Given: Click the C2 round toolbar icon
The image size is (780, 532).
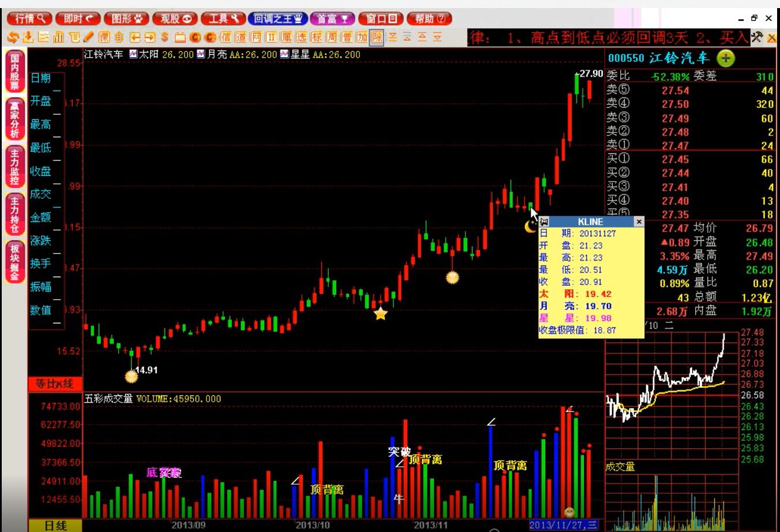Looking at the screenshot, I should point(211,37).
